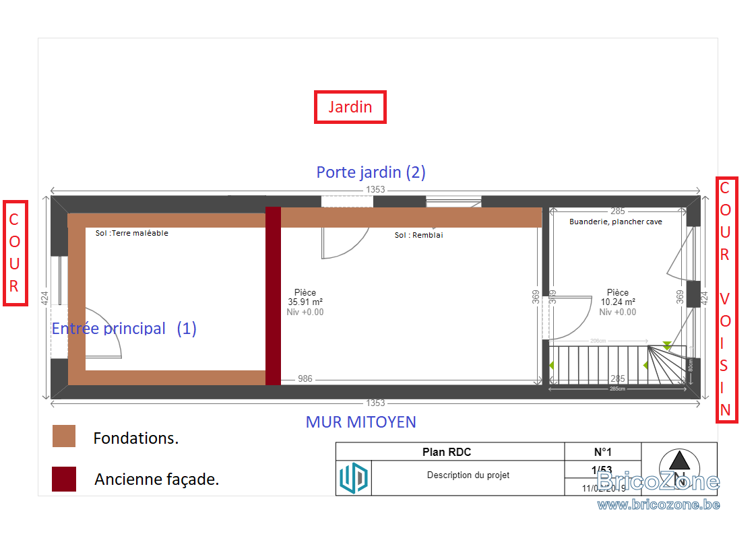Click the brown Fondations legend swatch

point(63,436)
